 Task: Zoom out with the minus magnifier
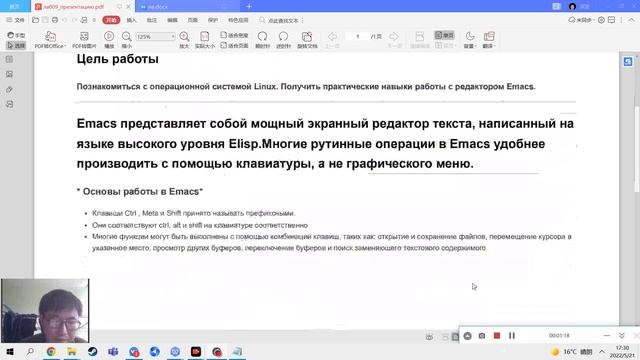point(127,40)
